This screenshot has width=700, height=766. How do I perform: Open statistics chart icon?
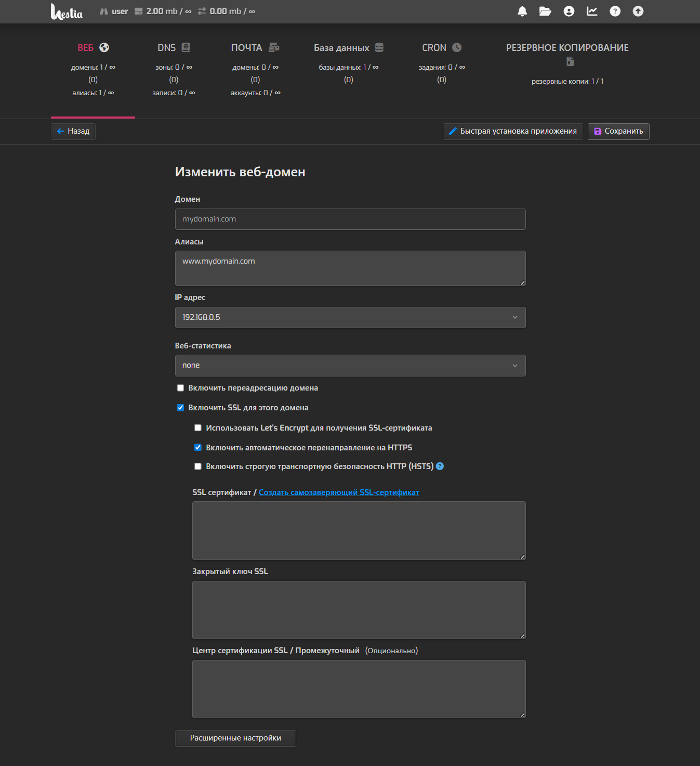tap(592, 11)
